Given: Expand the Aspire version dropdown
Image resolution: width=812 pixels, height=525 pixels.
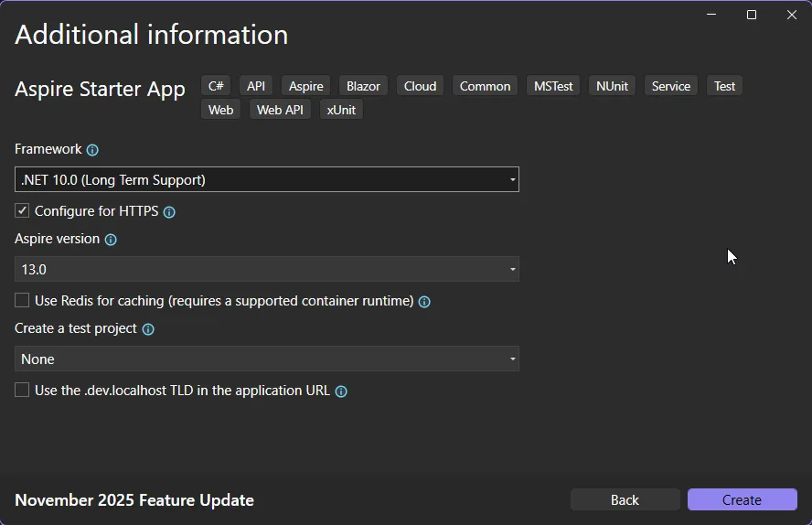Looking at the screenshot, I should (267, 270).
